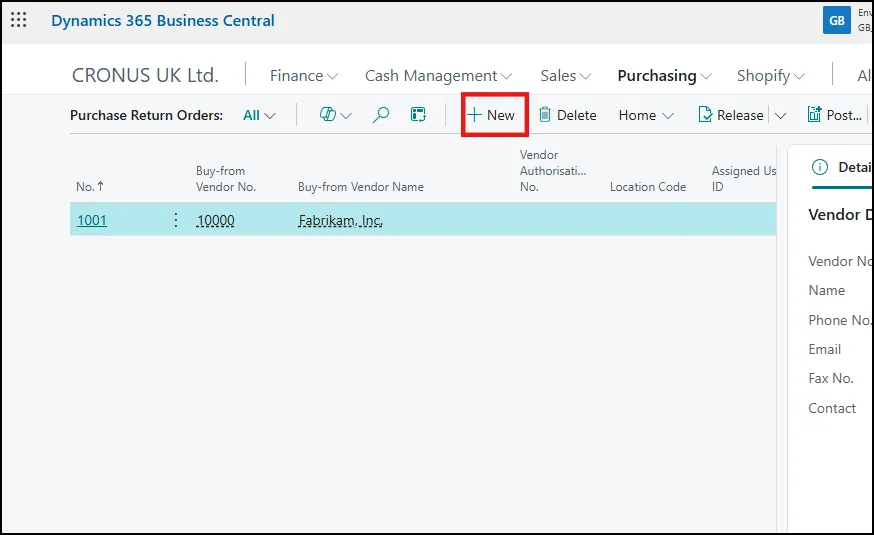Open the Purchasing menu
The image size is (874, 535).
pos(664,75)
